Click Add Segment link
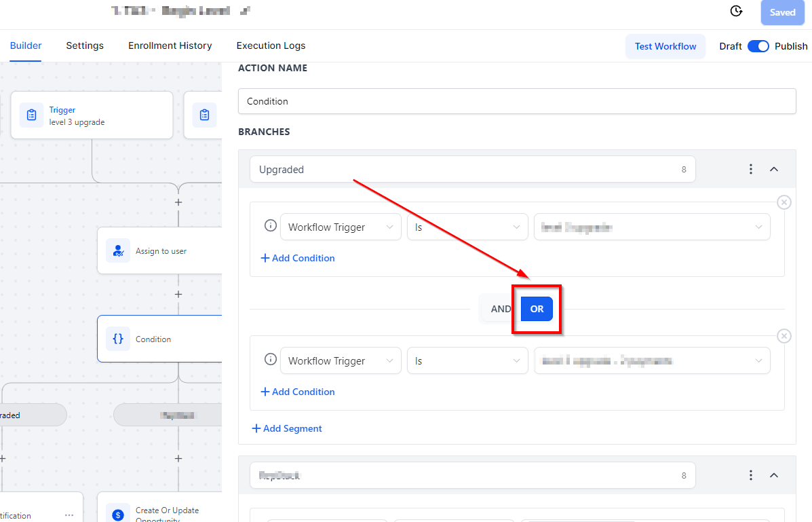 [x=287, y=429]
